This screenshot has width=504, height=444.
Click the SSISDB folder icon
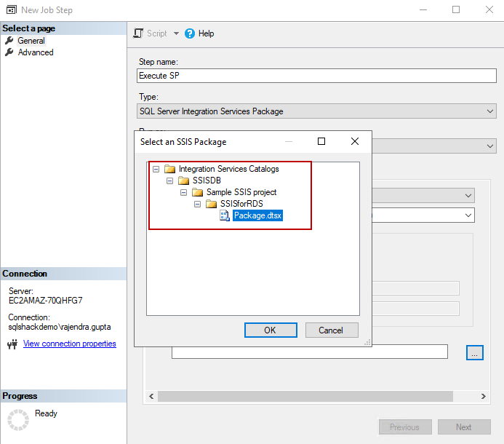coord(183,181)
